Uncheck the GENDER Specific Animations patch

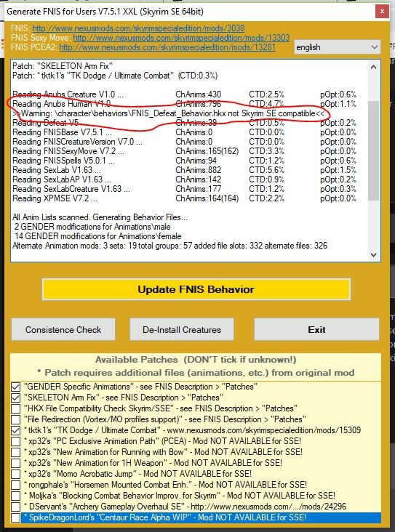click(x=15, y=387)
